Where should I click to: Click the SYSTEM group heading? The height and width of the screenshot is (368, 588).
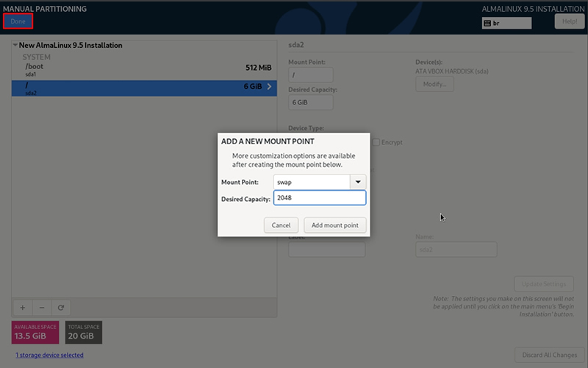[36, 57]
